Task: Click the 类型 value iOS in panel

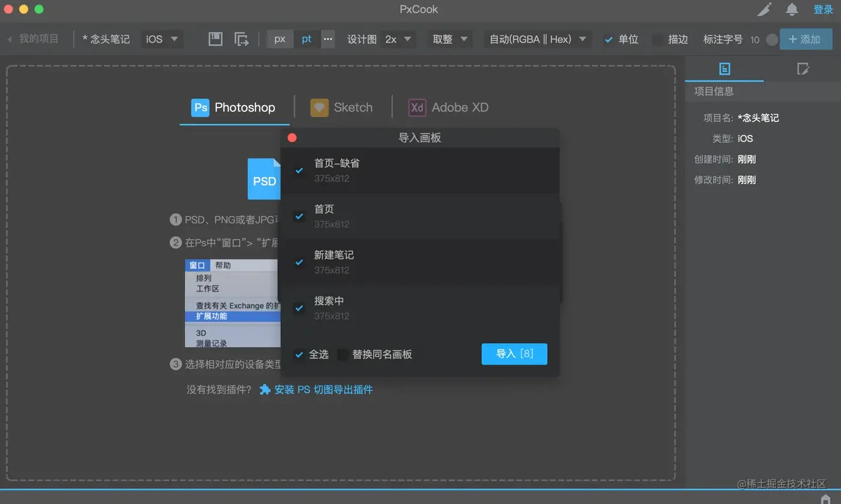Action: (x=745, y=138)
